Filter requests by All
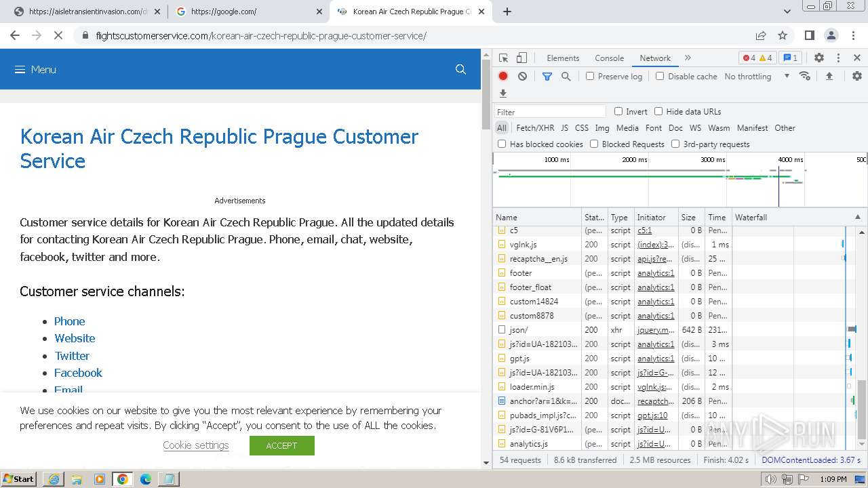Screen dimensions: 868x488 pyautogui.click(x=501, y=127)
